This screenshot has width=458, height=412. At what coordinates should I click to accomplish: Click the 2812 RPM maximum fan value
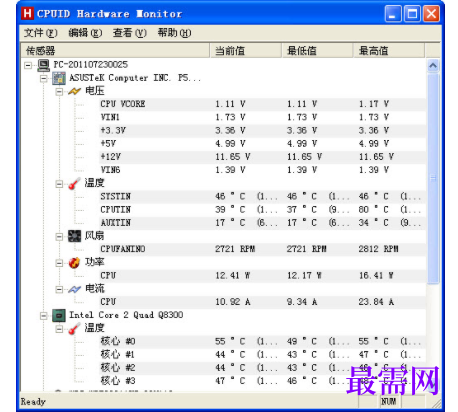point(378,249)
